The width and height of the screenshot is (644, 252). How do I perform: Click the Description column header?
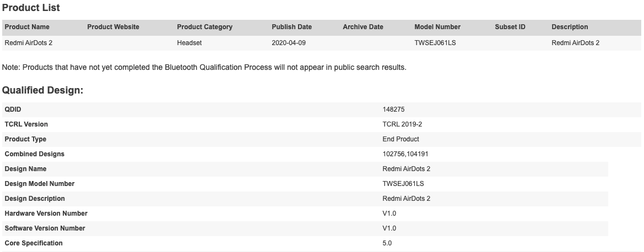pyautogui.click(x=569, y=27)
